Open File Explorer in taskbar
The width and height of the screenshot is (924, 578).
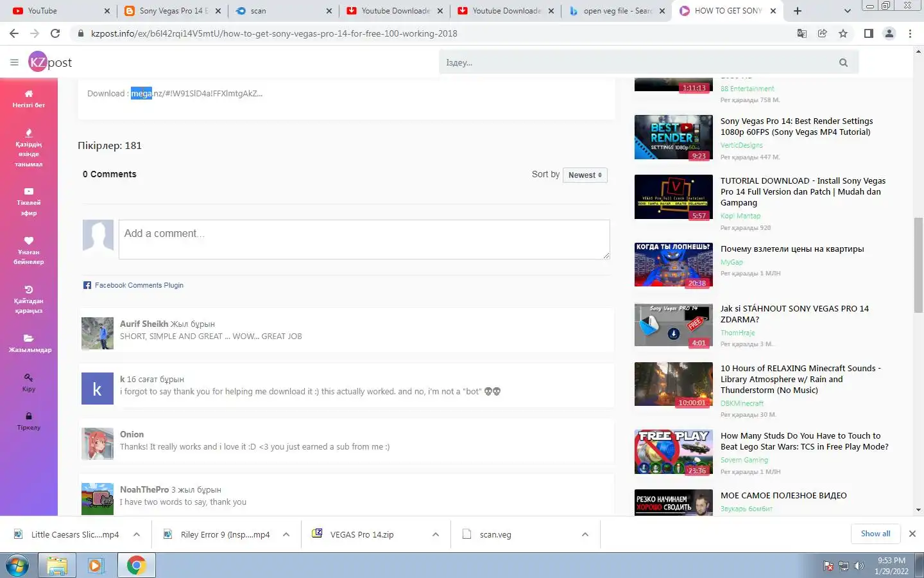click(x=57, y=566)
